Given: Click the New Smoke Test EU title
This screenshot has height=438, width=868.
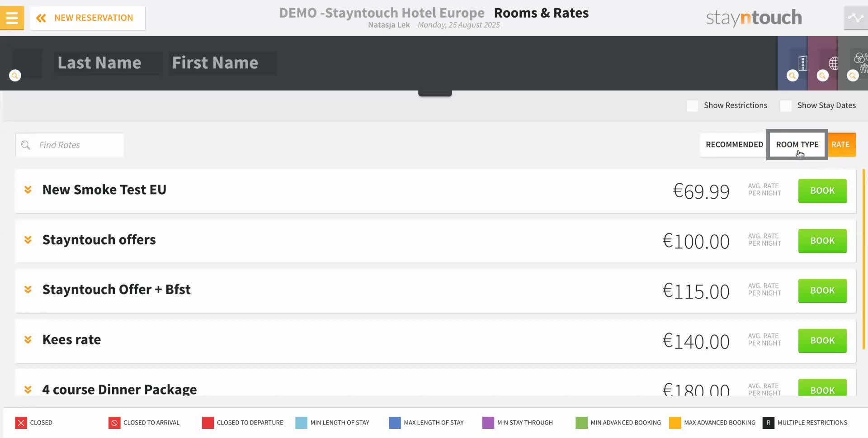Looking at the screenshot, I should tap(104, 190).
